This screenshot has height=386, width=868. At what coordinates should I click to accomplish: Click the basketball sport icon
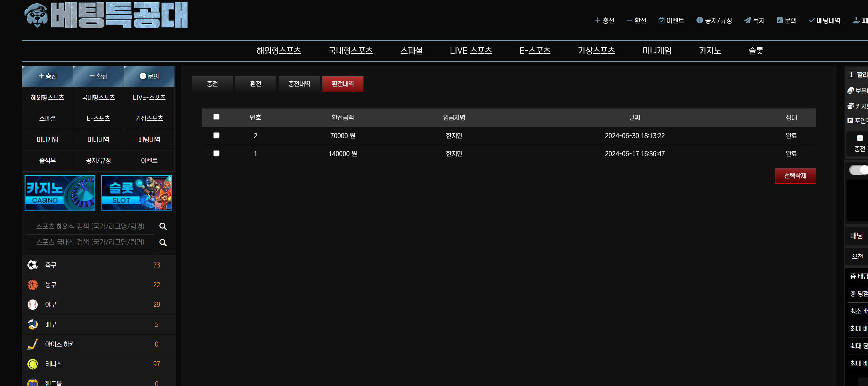point(33,285)
